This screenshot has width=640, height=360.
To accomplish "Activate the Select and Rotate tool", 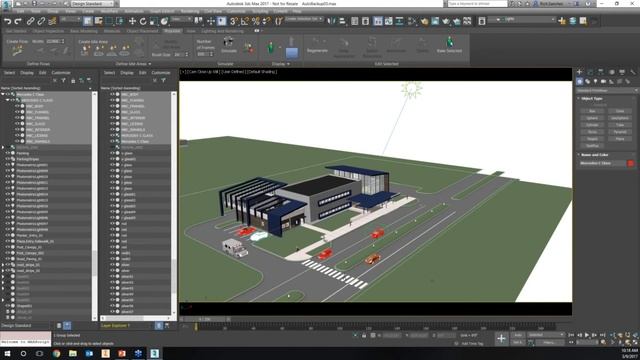I will coord(143,21).
